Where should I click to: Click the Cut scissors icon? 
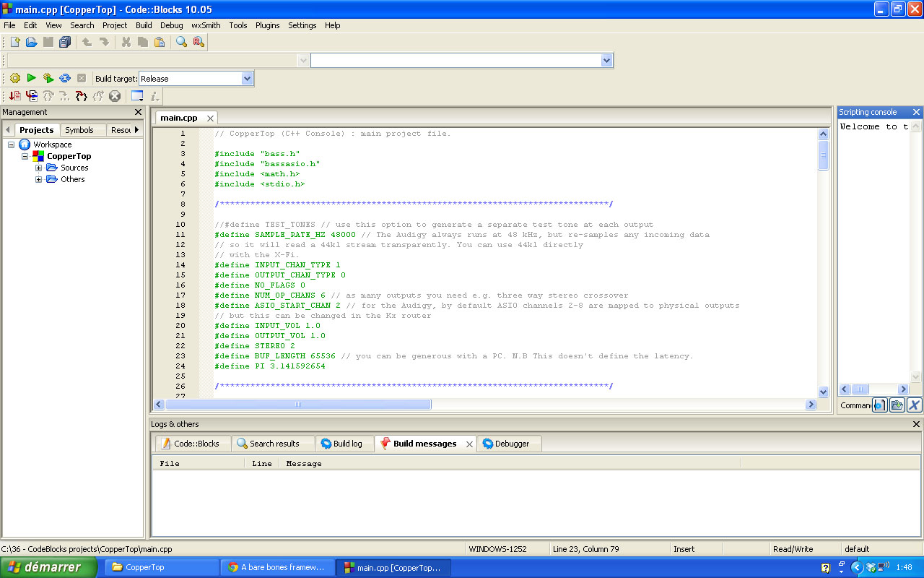(126, 43)
